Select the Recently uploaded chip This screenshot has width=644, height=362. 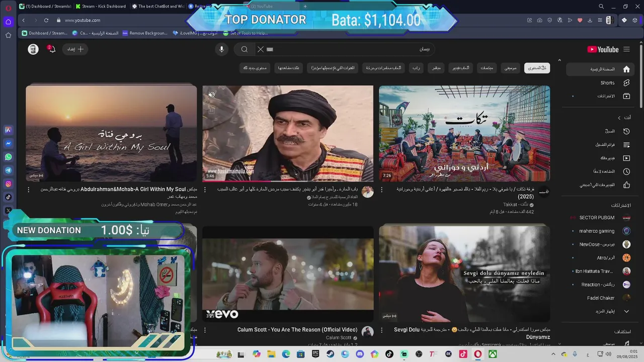point(333,68)
